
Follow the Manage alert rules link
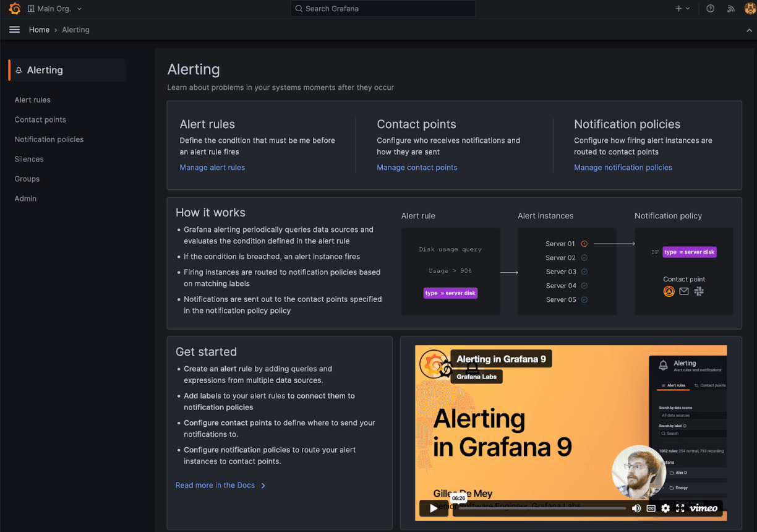tap(212, 167)
